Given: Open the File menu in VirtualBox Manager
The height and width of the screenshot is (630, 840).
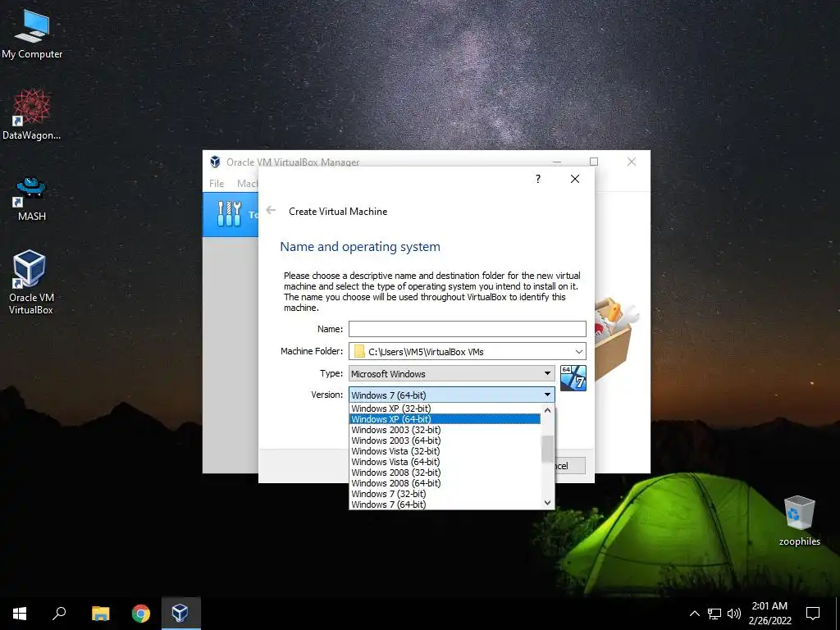Looking at the screenshot, I should pos(217,184).
